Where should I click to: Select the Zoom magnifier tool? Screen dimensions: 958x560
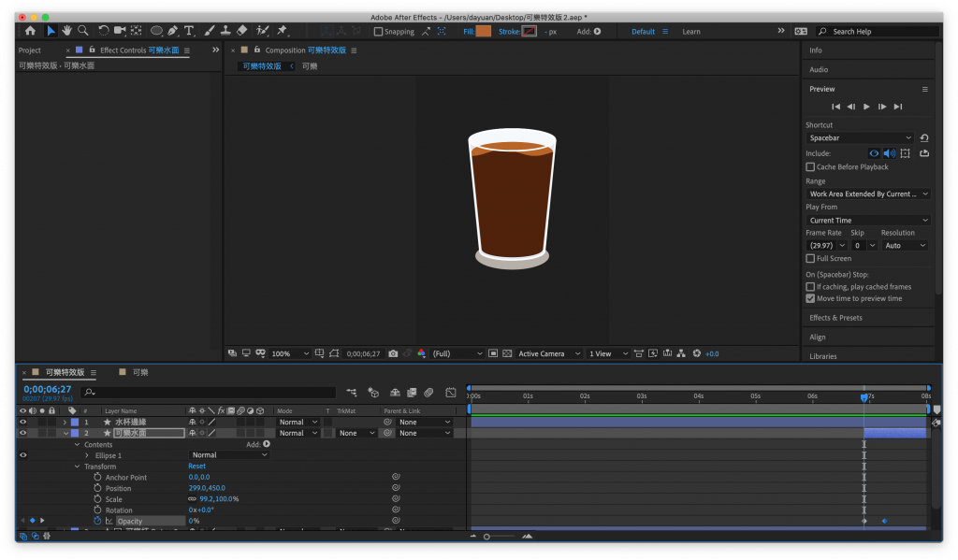tap(83, 31)
